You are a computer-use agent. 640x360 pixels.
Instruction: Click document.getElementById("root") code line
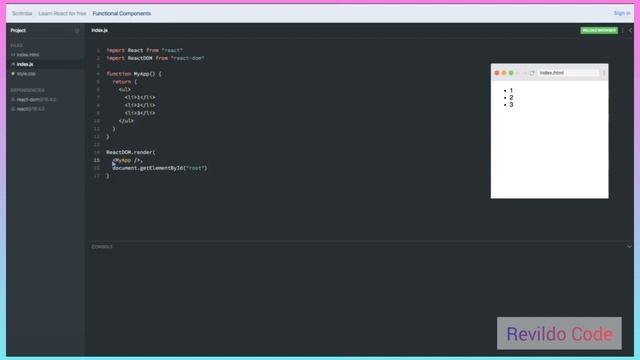(160, 168)
